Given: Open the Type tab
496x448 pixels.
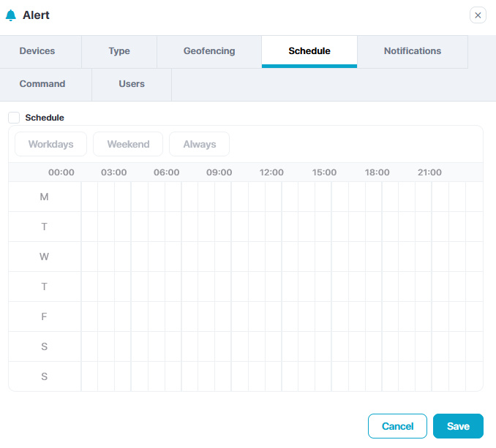Looking at the screenshot, I should tap(119, 51).
